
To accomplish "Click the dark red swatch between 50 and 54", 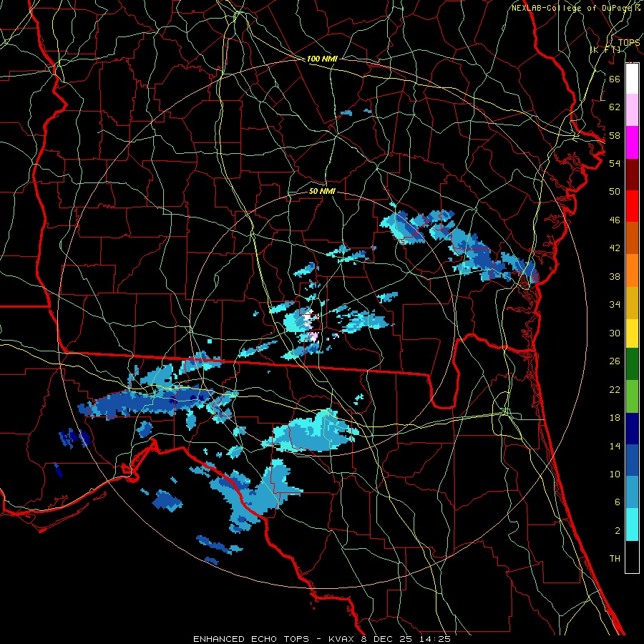I will pyautogui.click(x=632, y=175).
